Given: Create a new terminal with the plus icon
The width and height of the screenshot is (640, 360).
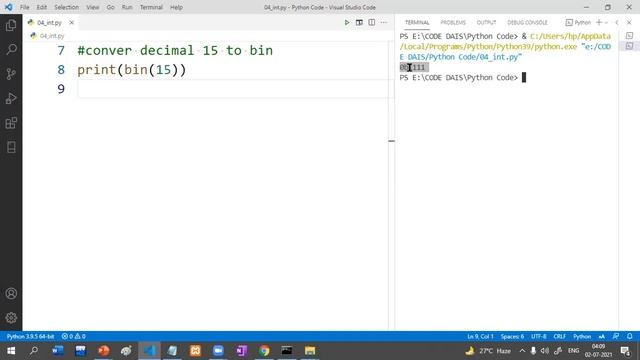Looking at the screenshot, I should [599, 22].
